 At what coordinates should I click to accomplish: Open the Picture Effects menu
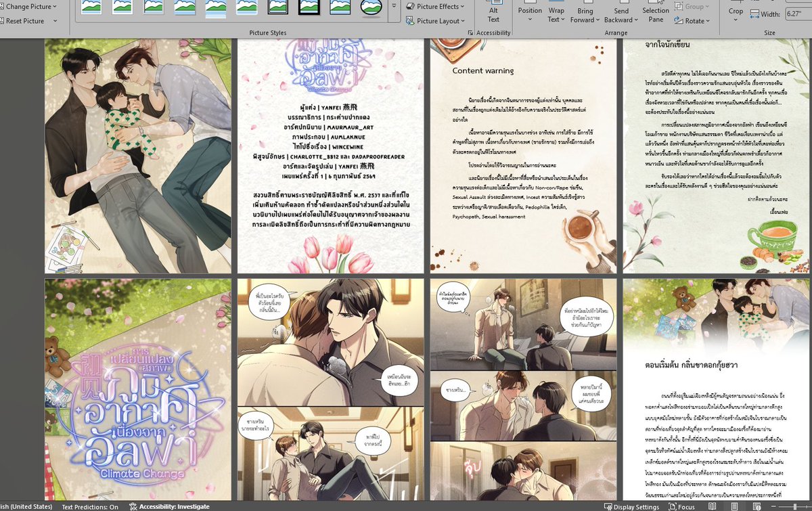[436, 7]
